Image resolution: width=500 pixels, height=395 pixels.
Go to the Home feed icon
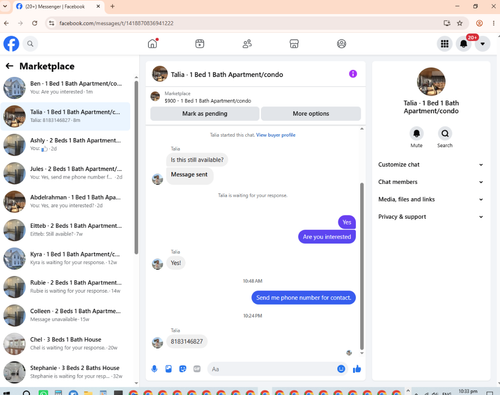tap(153, 44)
